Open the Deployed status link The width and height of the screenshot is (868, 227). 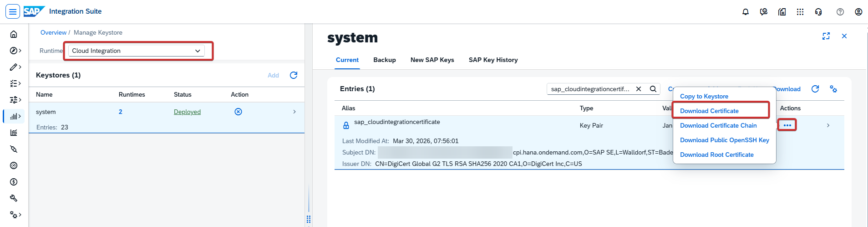click(x=187, y=112)
